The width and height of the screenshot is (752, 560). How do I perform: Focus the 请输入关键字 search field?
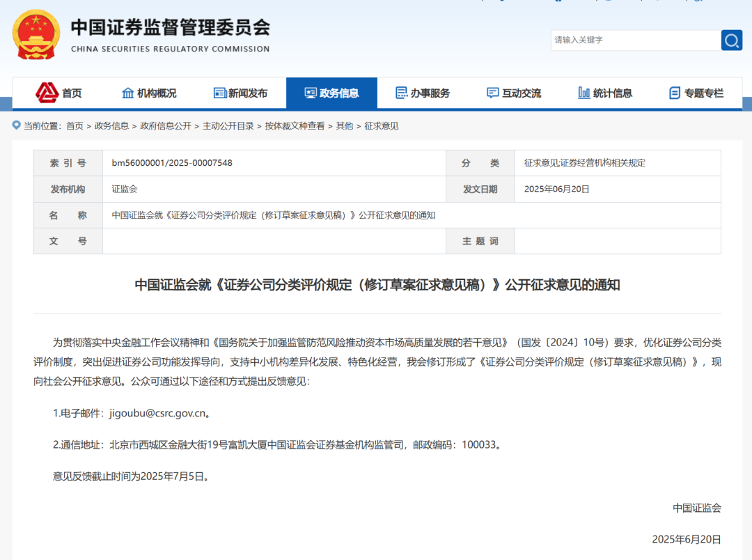pyautogui.click(x=636, y=40)
